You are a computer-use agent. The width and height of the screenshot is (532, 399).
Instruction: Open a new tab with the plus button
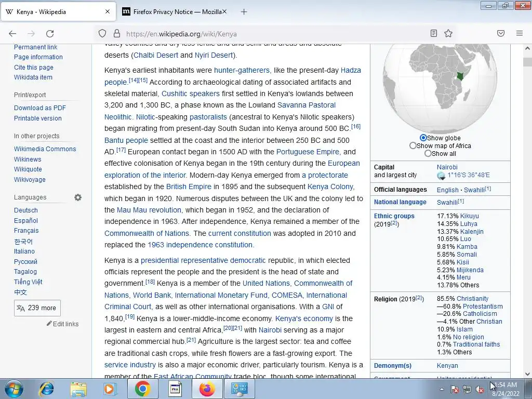[244, 12]
